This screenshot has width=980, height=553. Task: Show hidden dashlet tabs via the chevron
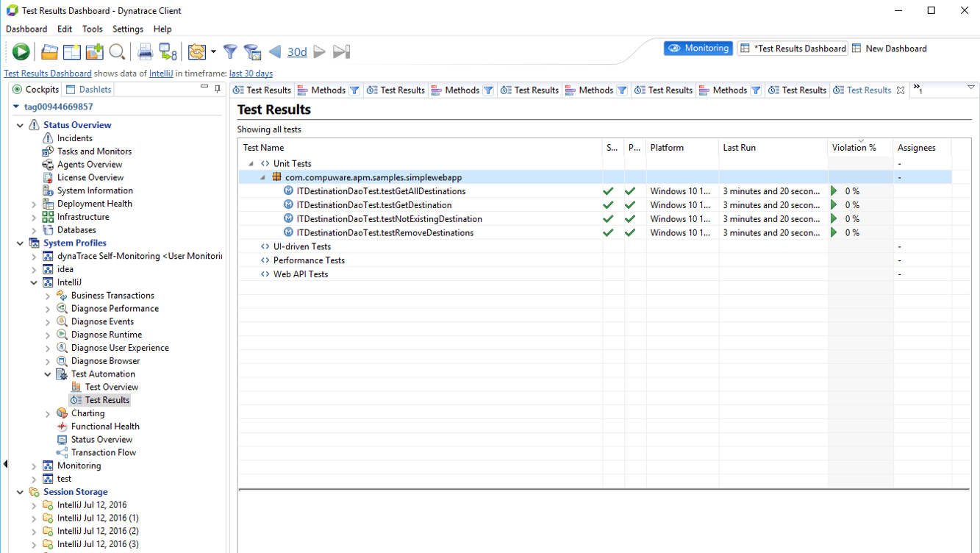click(918, 89)
